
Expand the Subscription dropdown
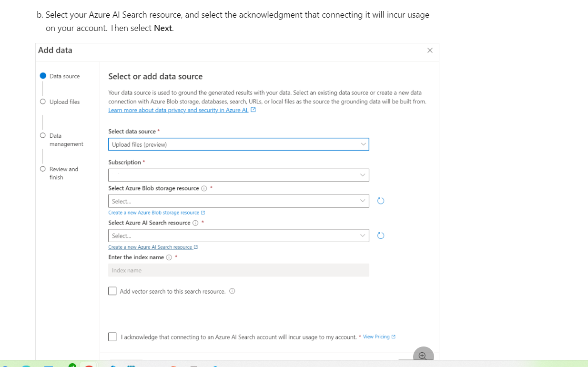coord(238,175)
